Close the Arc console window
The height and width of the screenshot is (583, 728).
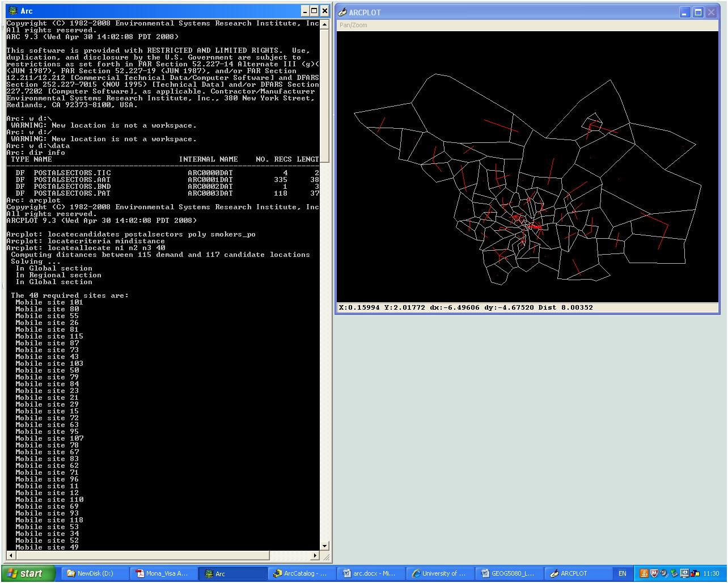324,11
